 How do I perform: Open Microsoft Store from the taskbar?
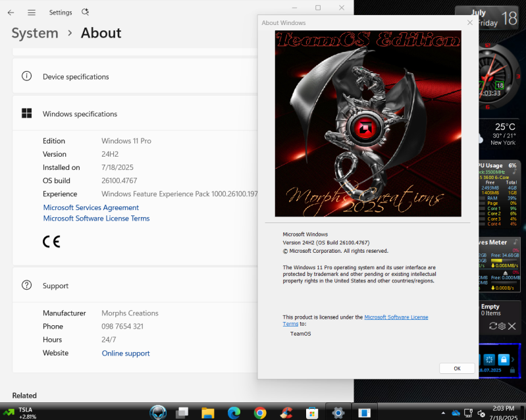coord(312,413)
